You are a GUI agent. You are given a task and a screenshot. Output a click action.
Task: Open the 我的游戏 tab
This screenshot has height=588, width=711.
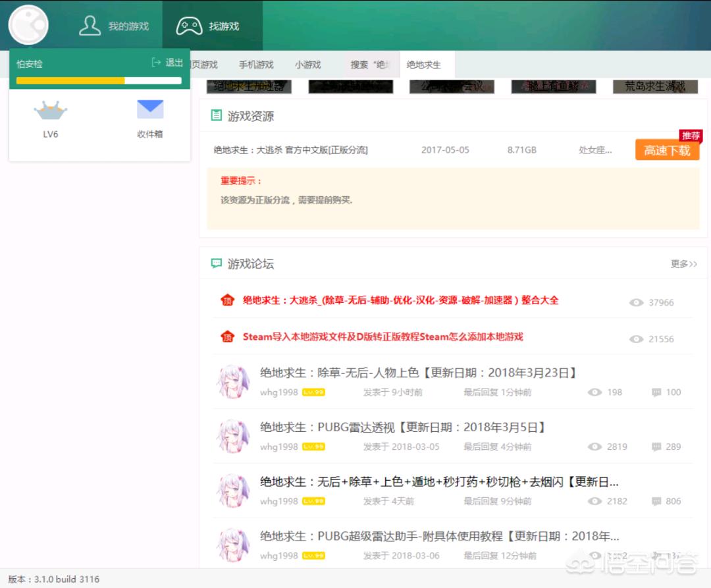[114, 26]
